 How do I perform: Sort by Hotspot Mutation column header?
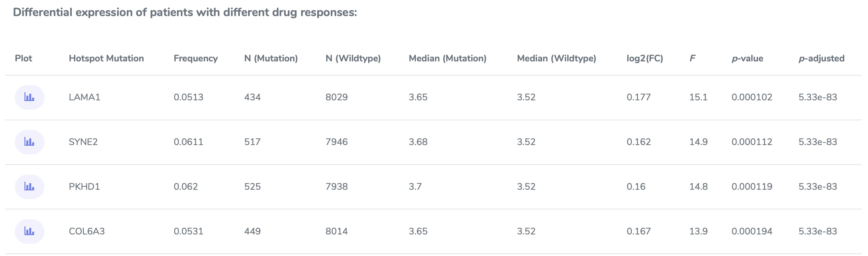pyautogui.click(x=106, y=58)
